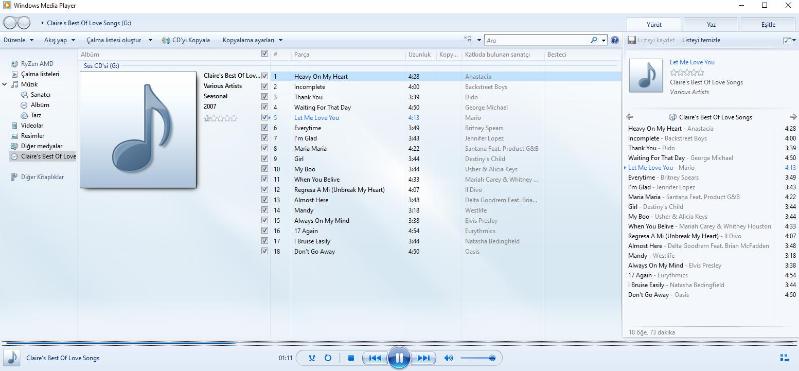Mute the volume speaker icon

pyautogui.click(x=448, y=358)
